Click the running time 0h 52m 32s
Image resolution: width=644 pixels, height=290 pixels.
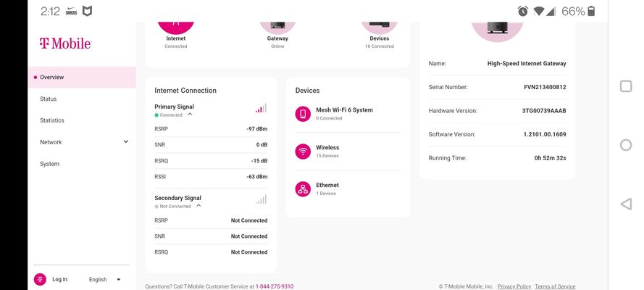pyautogui.click(x=550, y=158)
